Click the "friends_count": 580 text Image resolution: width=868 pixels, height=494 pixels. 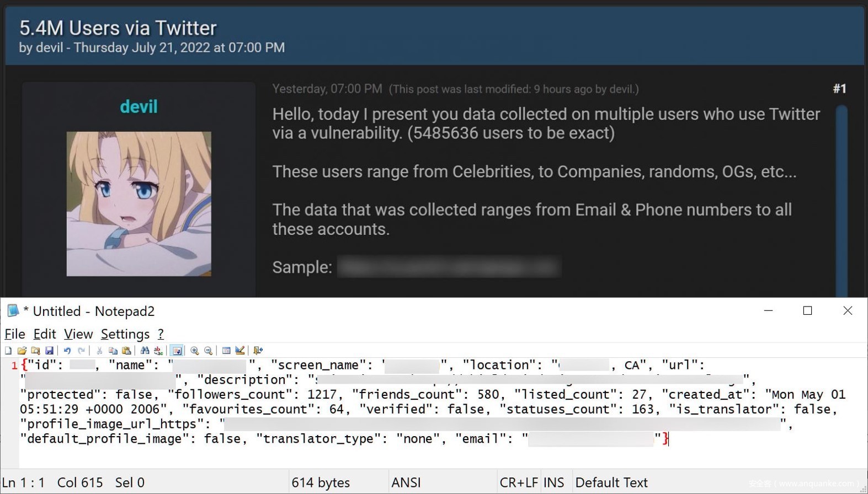pyautogui.click(x=425, y=395)
